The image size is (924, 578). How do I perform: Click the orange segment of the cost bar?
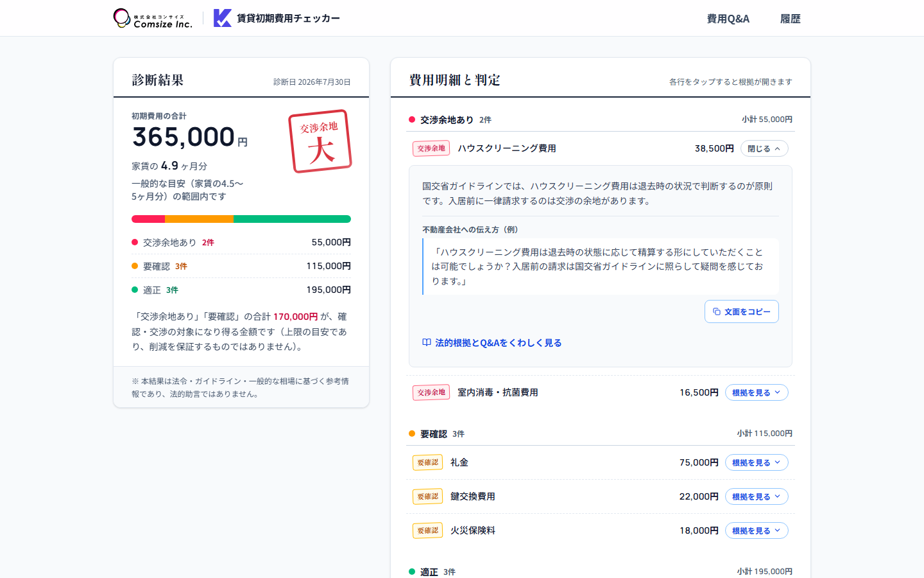(x=199, y=219)
